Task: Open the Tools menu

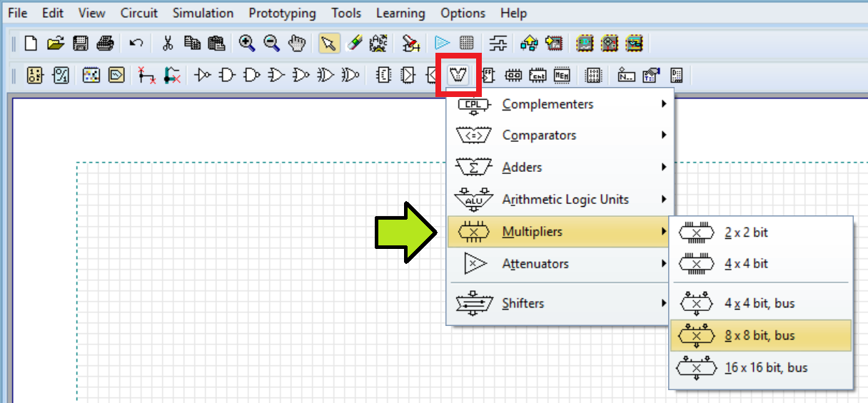Action: [346, 13]
